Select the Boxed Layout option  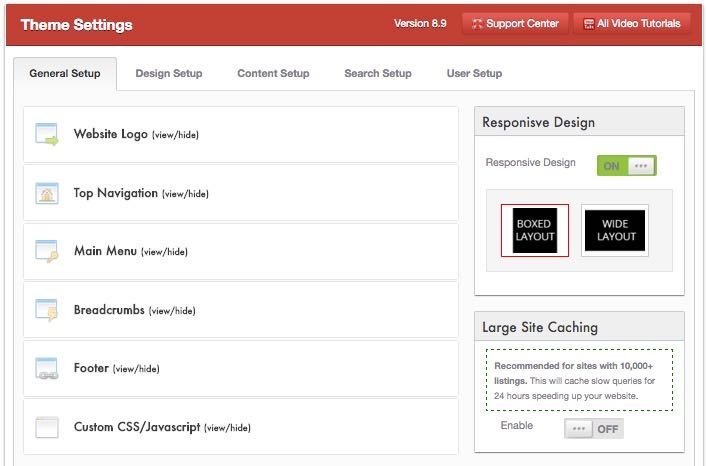point(535,230)
